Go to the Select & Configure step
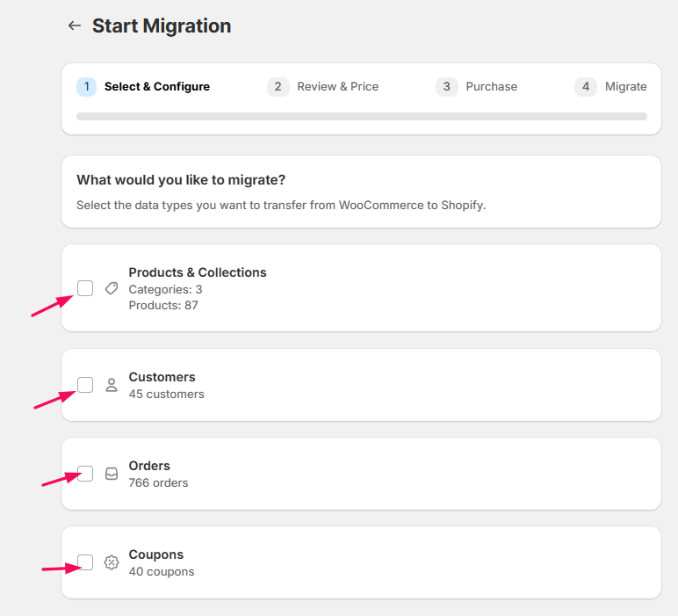678x616 pixels. [x=157, y=86]
